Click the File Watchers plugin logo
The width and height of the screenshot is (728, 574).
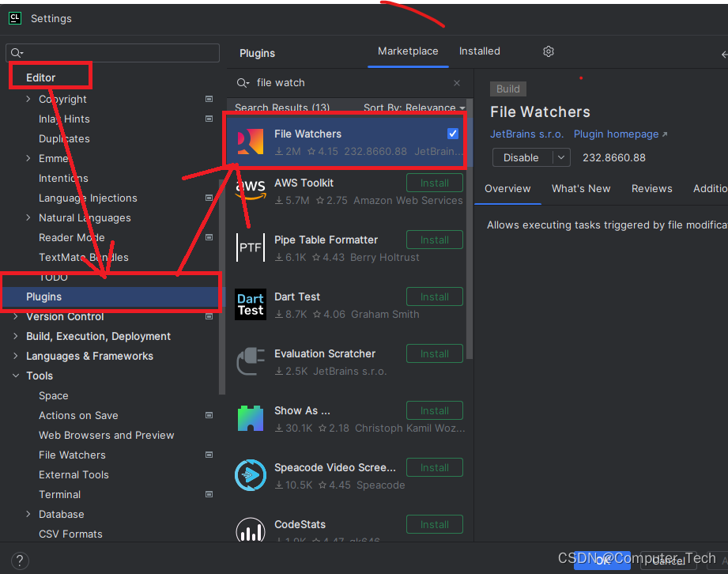click(251, 142)
